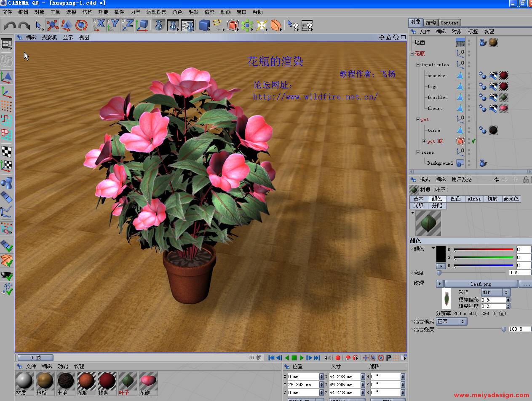The width and height of the screenshot is (532, 401).
Task: Select the 花瓣 material thumbnail
Action: (148, 381)
